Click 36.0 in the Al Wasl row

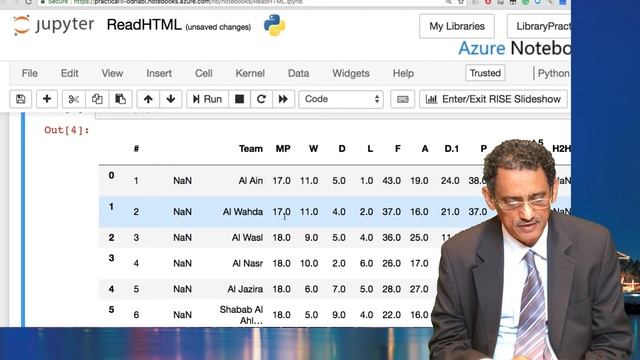click(391, 238)
